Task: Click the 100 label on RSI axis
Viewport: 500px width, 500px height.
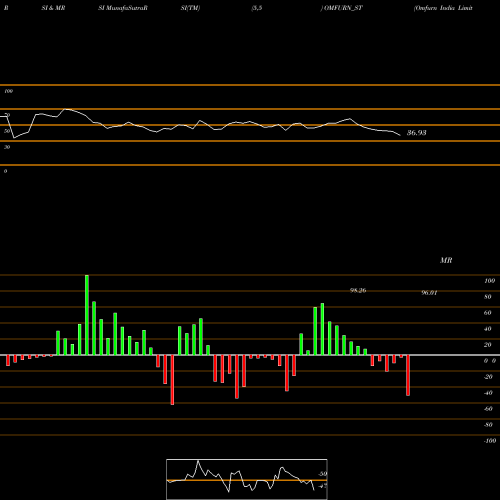Action: 8,91
